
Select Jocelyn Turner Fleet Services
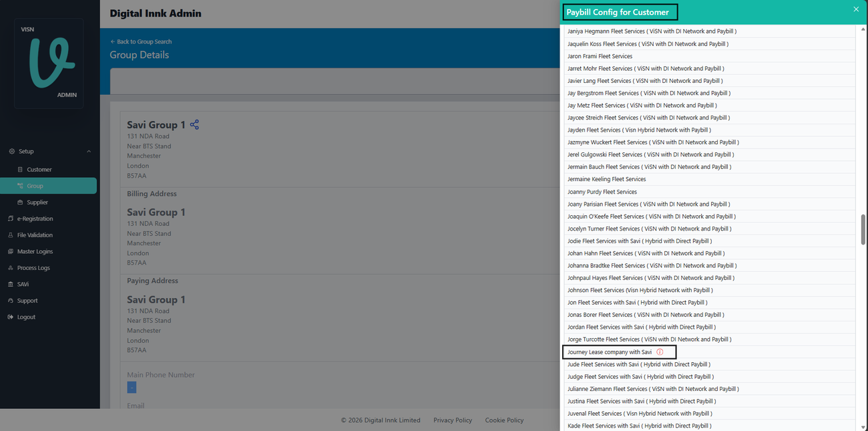[710, 229]
